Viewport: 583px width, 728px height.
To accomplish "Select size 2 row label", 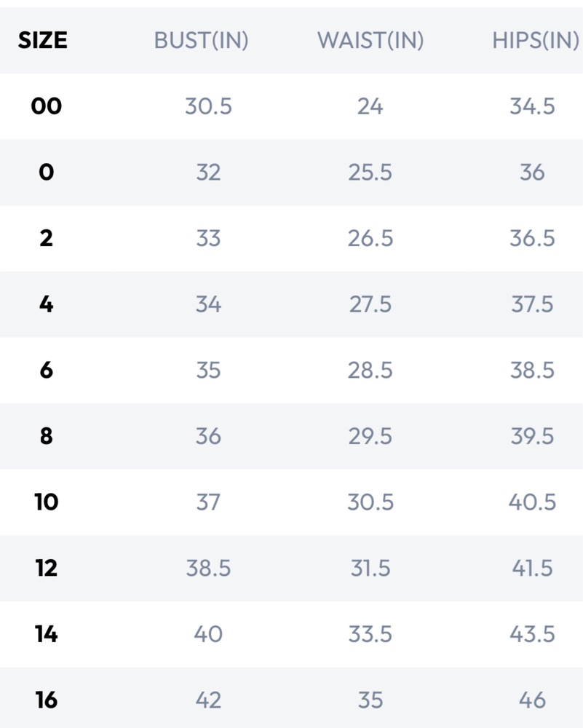I will pyautogui.click(x=47, y=238).
